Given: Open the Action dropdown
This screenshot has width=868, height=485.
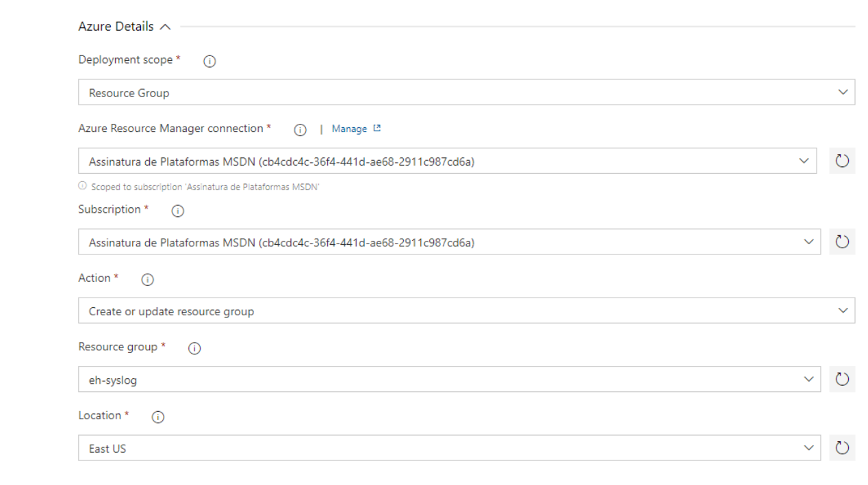Looking at the screenshot, I should pyautogui.click(x=466, y=311).
